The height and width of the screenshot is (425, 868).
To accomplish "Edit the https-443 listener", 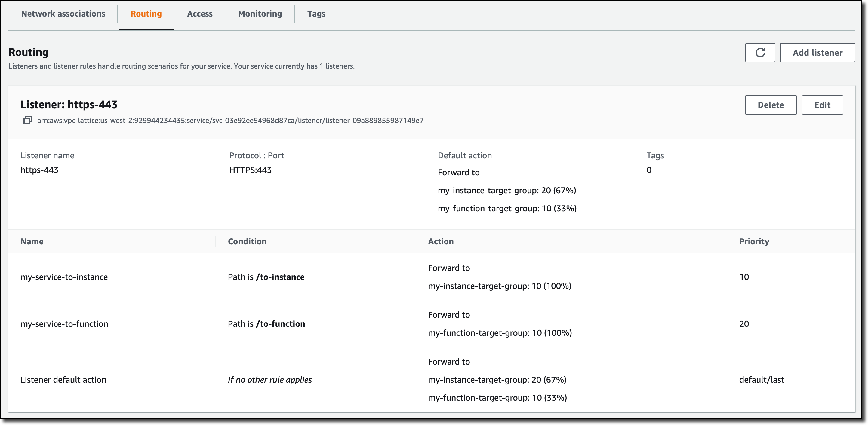I will pos(822,105).
